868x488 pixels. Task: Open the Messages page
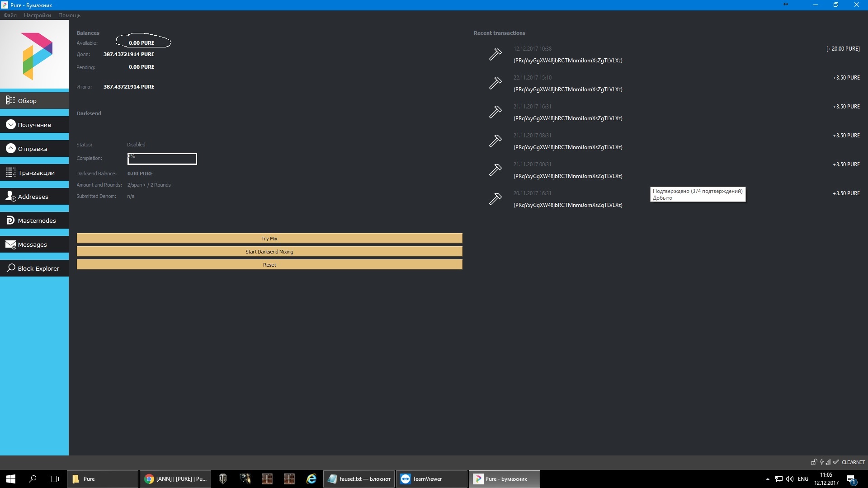point(34,244)
